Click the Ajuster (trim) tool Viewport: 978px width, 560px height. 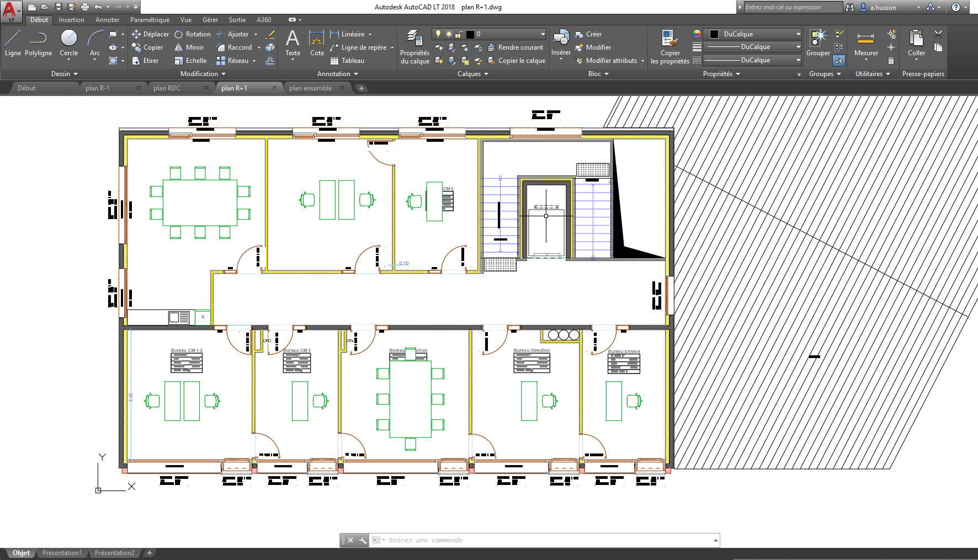point(232,34)
